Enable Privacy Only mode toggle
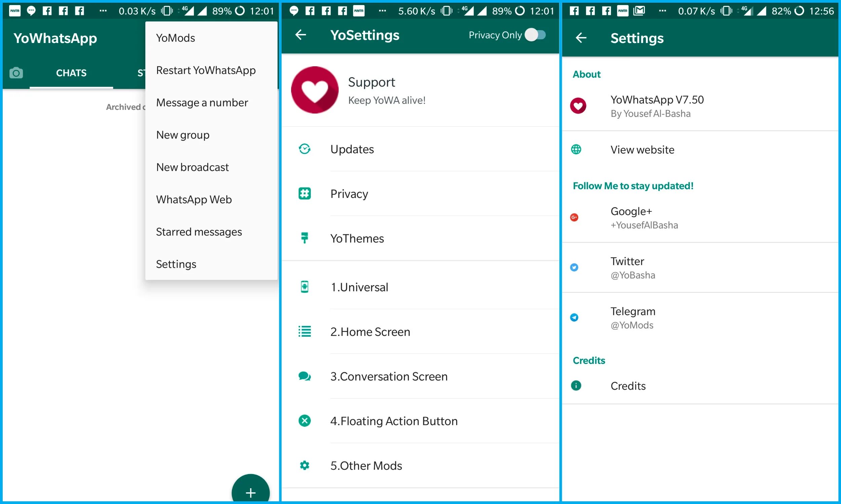The height and width of the screenshot is (504, 841). [538, 35]
